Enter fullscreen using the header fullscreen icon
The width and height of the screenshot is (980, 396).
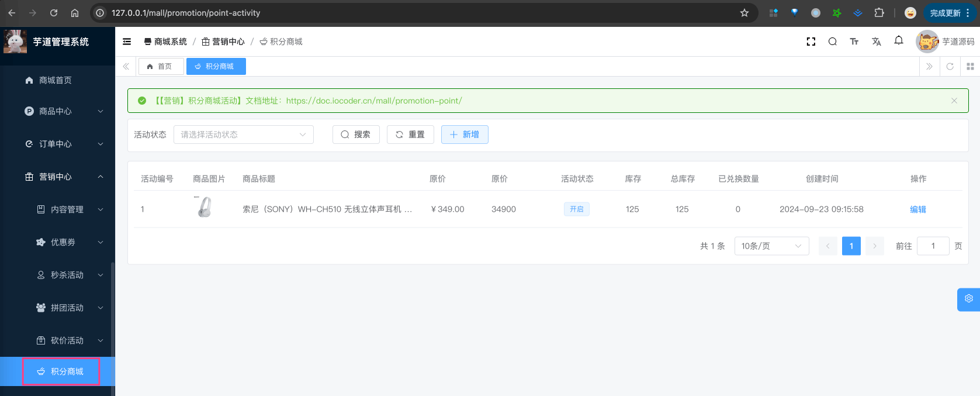click(811, 42)
